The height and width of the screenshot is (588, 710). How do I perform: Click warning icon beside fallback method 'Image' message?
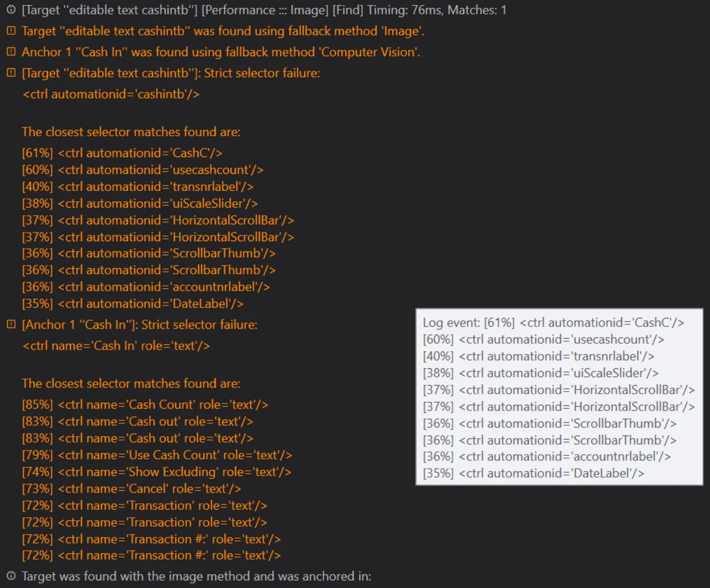[x=11, y=31]
